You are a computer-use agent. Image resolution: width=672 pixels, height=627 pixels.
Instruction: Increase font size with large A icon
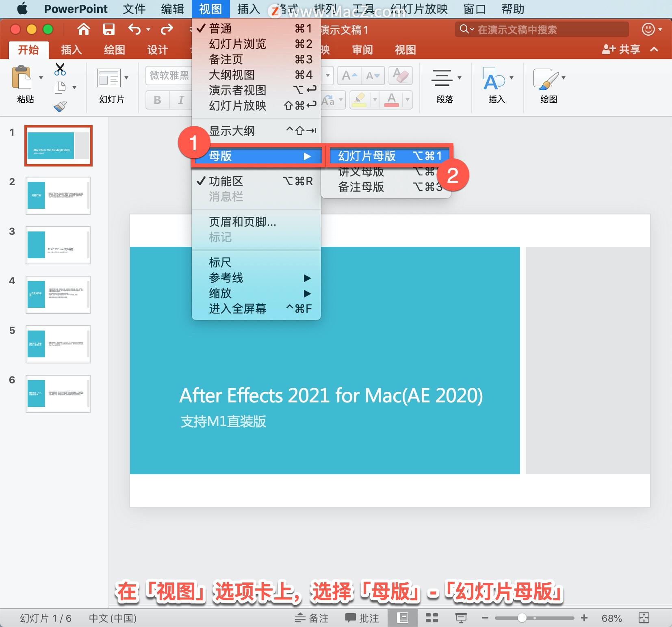349,76
